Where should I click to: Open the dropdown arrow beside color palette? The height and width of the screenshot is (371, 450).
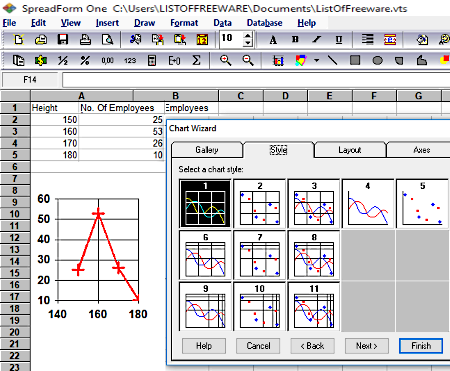tap(316, 61)
